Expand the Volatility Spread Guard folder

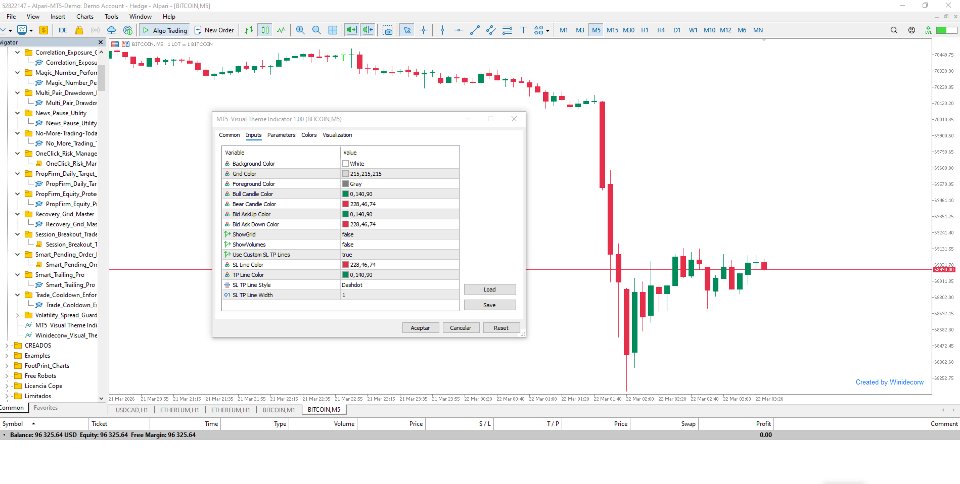[x=18, y=315]
